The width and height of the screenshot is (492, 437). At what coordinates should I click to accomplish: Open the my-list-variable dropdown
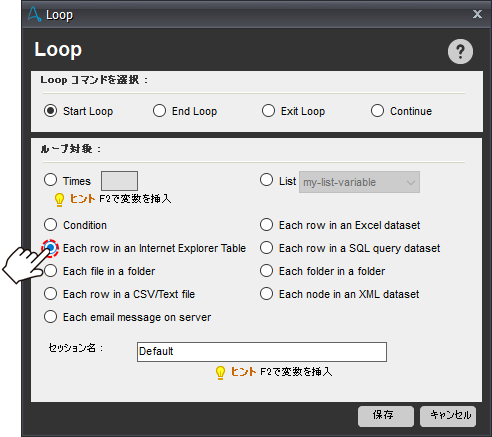point(359,182)
